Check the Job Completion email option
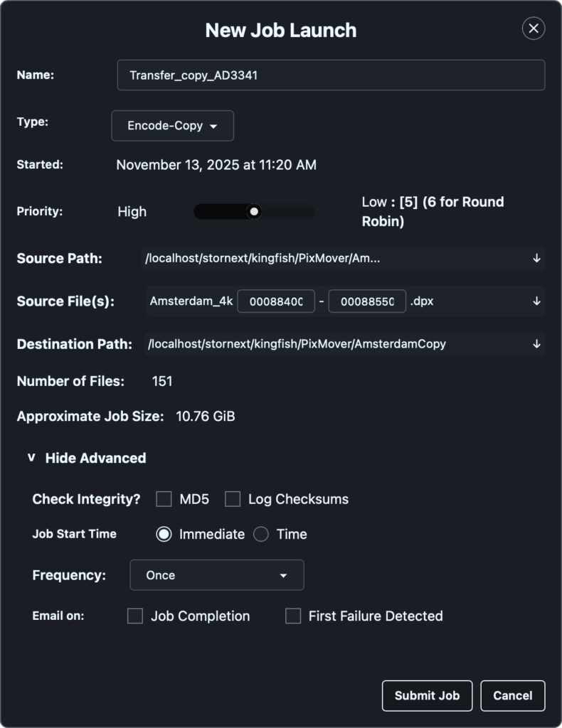The image size is (562, 728). (134, 616)
